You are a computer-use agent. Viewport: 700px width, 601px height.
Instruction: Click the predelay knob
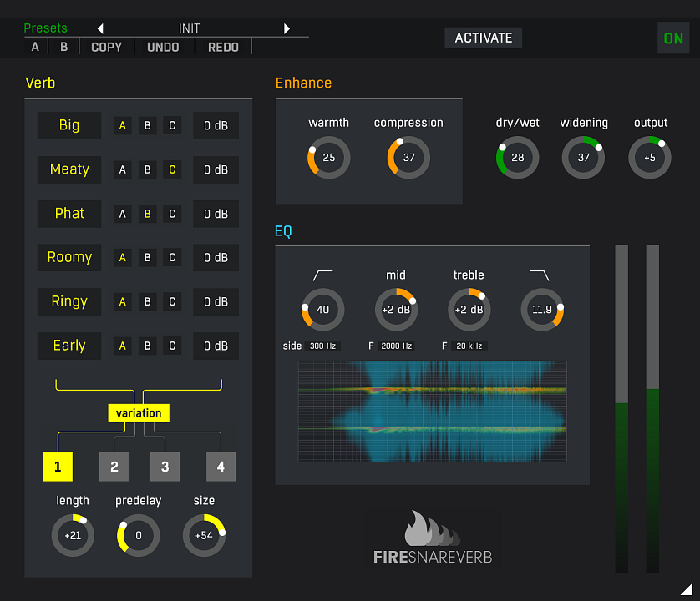tap(139, 535)
